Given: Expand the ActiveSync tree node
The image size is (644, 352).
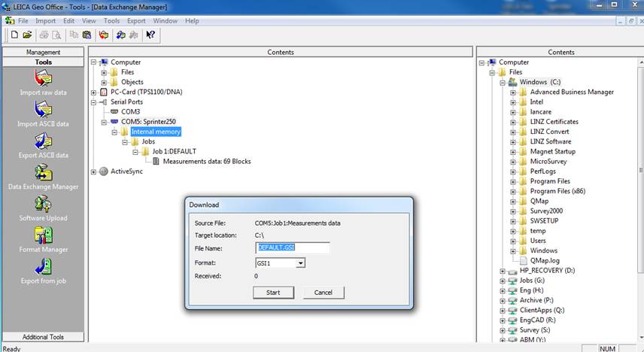Looking at the screenshot, I should coord(94,171).
